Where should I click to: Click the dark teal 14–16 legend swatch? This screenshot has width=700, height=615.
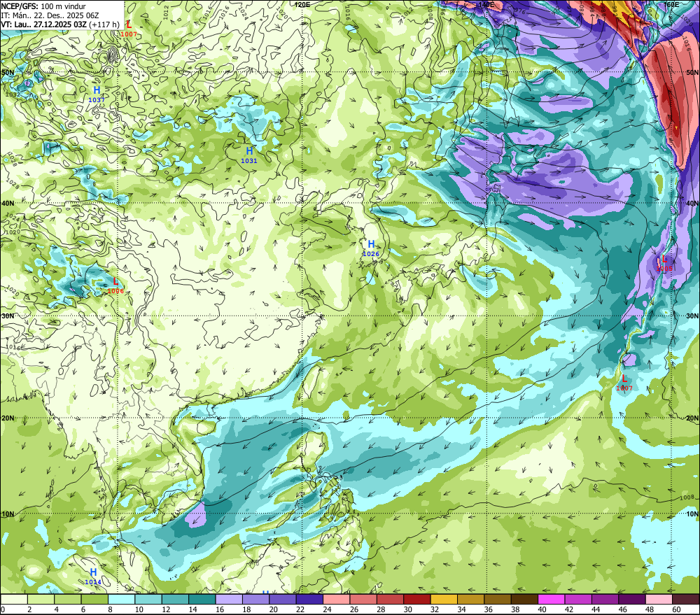tap(202, 600)
